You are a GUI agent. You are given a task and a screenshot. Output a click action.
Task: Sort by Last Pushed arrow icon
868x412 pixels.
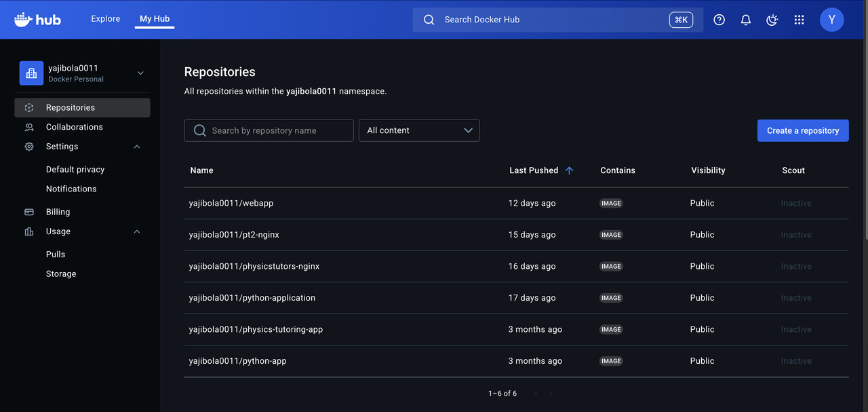click(x=569, y=170)
